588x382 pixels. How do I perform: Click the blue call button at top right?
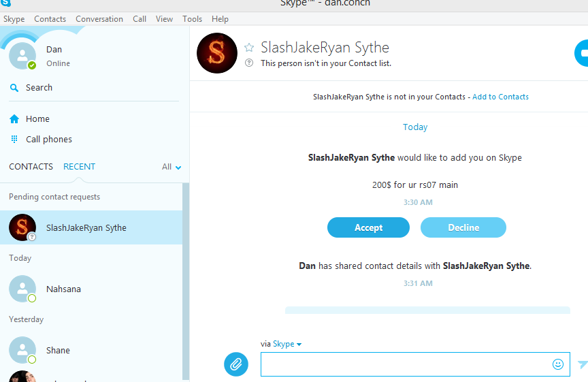click(x=581, y=53)
